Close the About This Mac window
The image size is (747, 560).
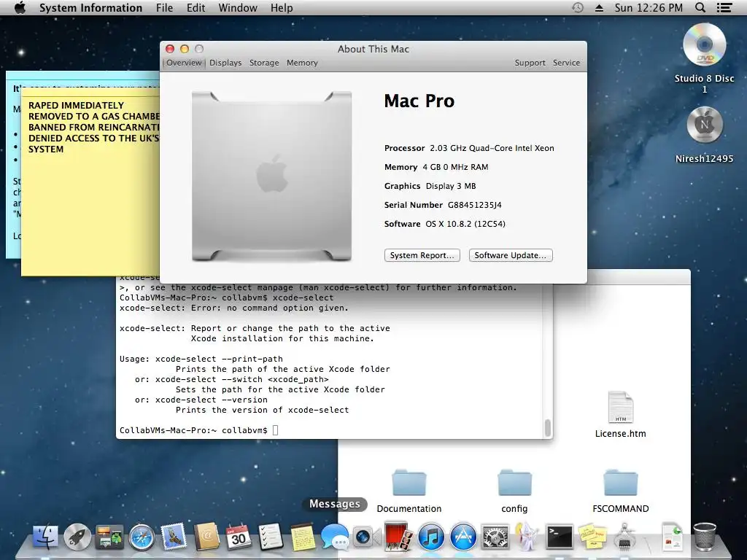169,49
